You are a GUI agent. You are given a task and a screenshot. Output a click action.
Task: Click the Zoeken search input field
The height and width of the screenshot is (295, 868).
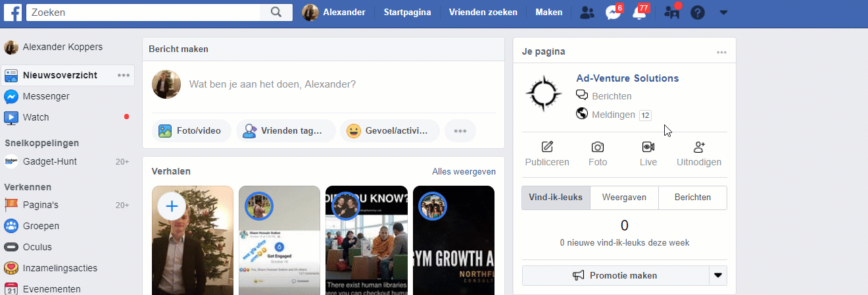tap(145, 12)
